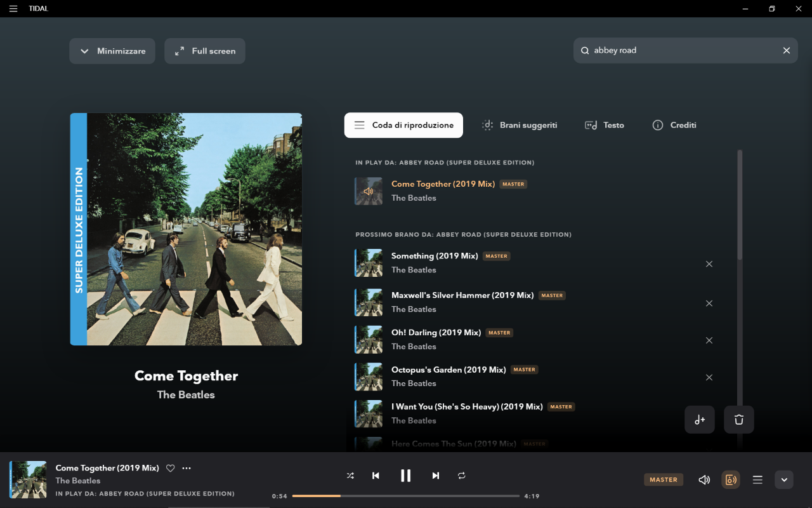Image resolution: width=812 pixels, height=508 pixels.
Task: Skip to the next track
Action: (x=436, y=476)
